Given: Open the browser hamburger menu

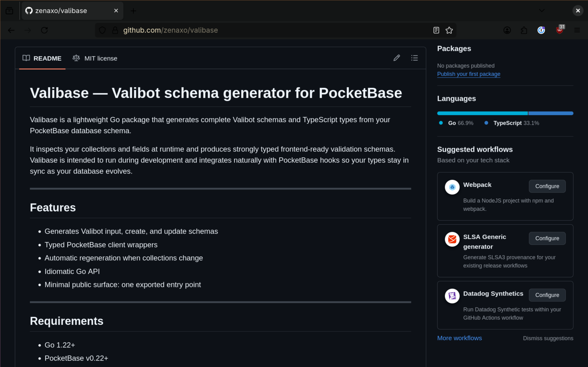Looking at the screenshot, I should pos(577,30).
